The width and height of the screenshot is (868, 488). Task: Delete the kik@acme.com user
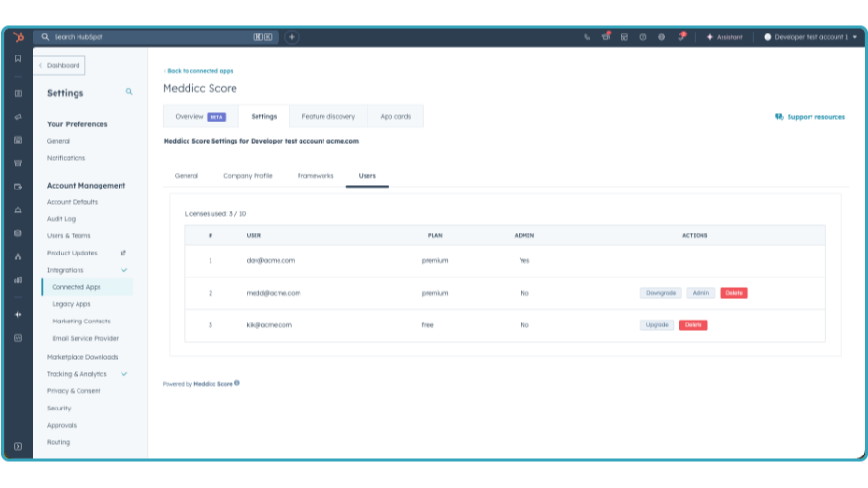(693, 325)
